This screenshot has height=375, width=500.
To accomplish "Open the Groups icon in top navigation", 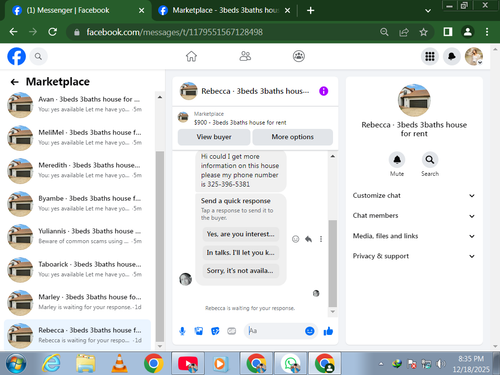I will click(299, 56).
